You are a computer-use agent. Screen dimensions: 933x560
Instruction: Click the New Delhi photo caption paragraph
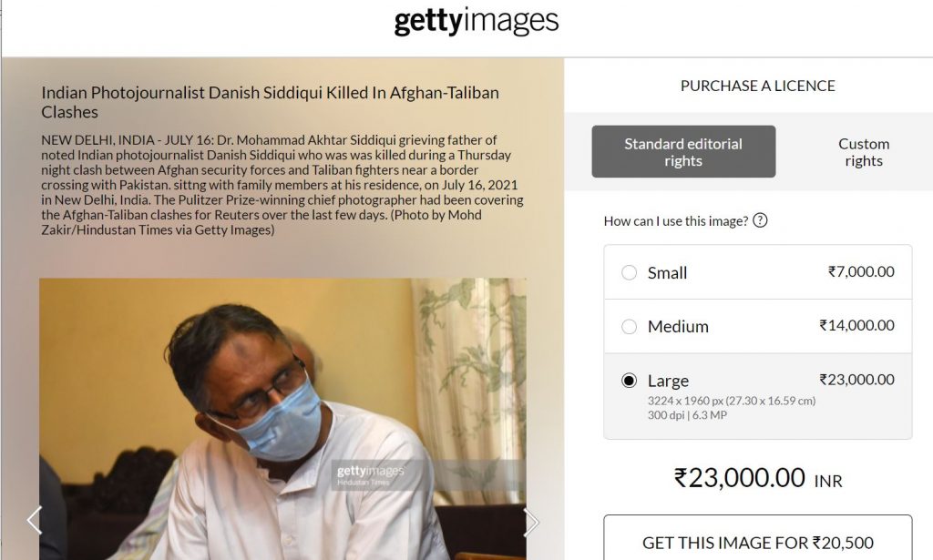coord(282,185)
